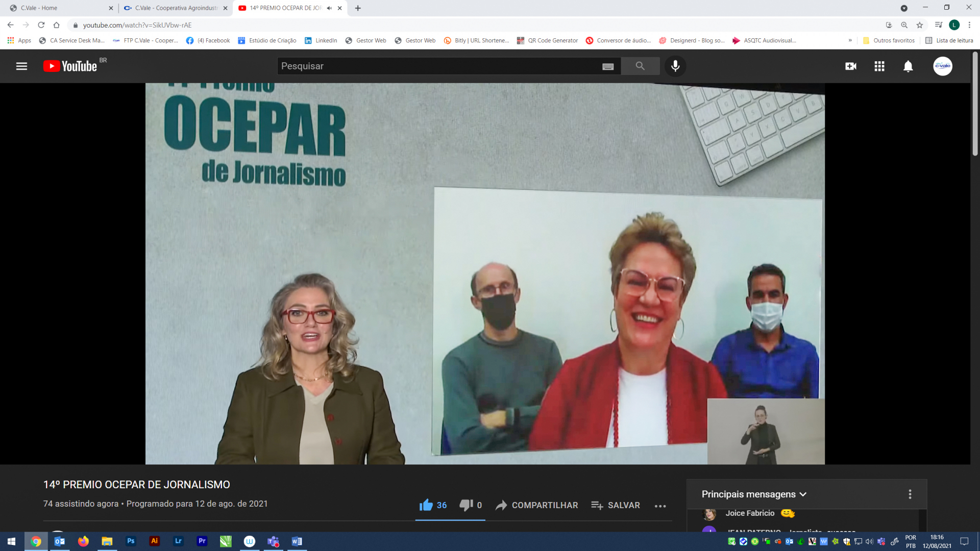The image size is (980, 551).
Task: Open the page zoom indicator
Action: tap(904, 25)
